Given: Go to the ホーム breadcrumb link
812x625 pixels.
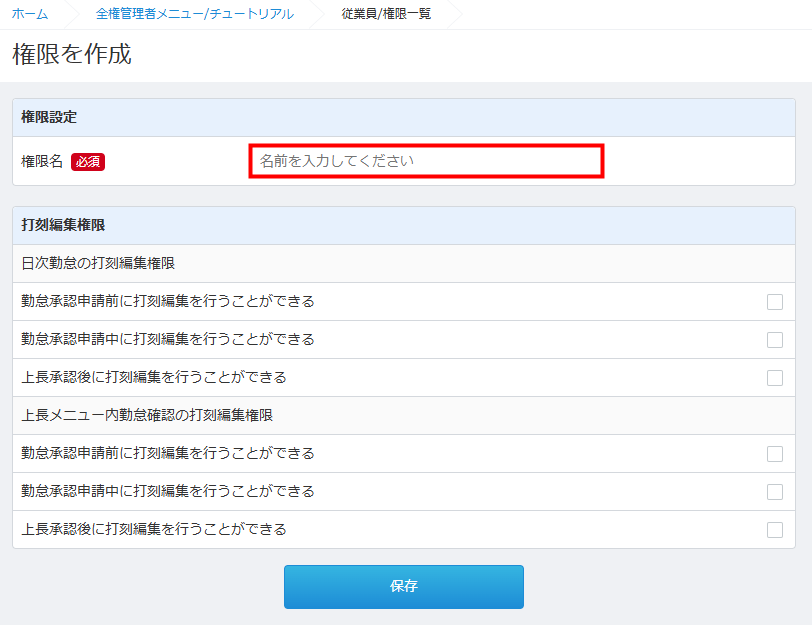Looking at the screenshot, I should point(30,14).
